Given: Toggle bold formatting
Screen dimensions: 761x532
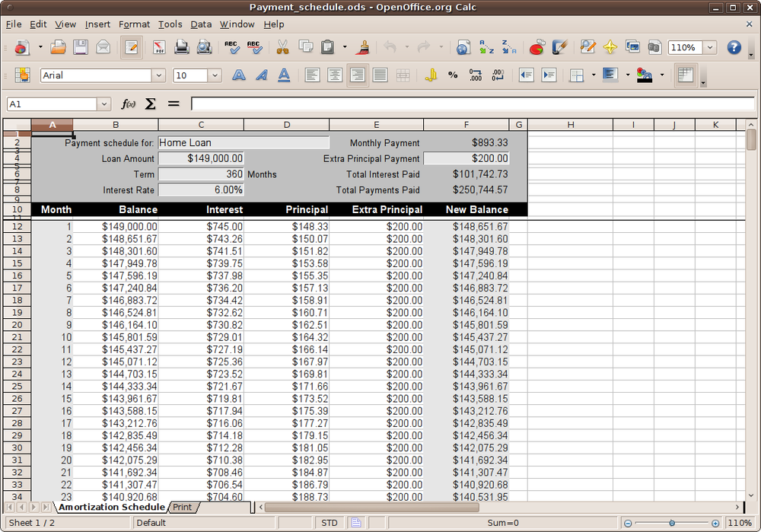Looking at the screenshot, I should pyautogui.click(x=238, y=75).
